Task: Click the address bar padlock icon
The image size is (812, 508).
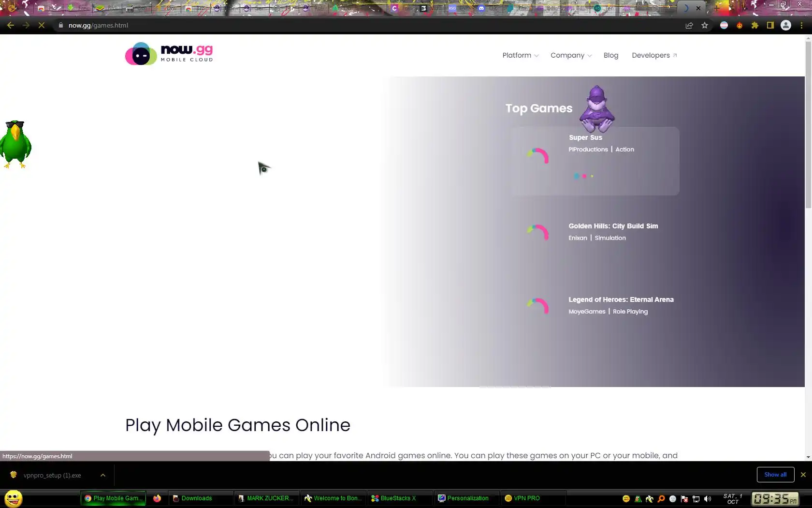Action: click(61, 25)
